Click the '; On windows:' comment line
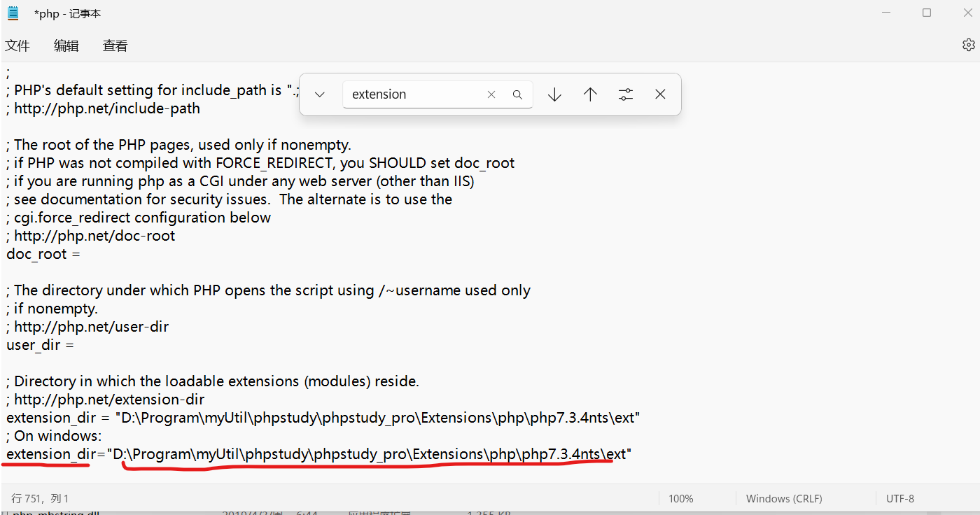The height and width of the screenshot is (515, 980). pos(54,436)
